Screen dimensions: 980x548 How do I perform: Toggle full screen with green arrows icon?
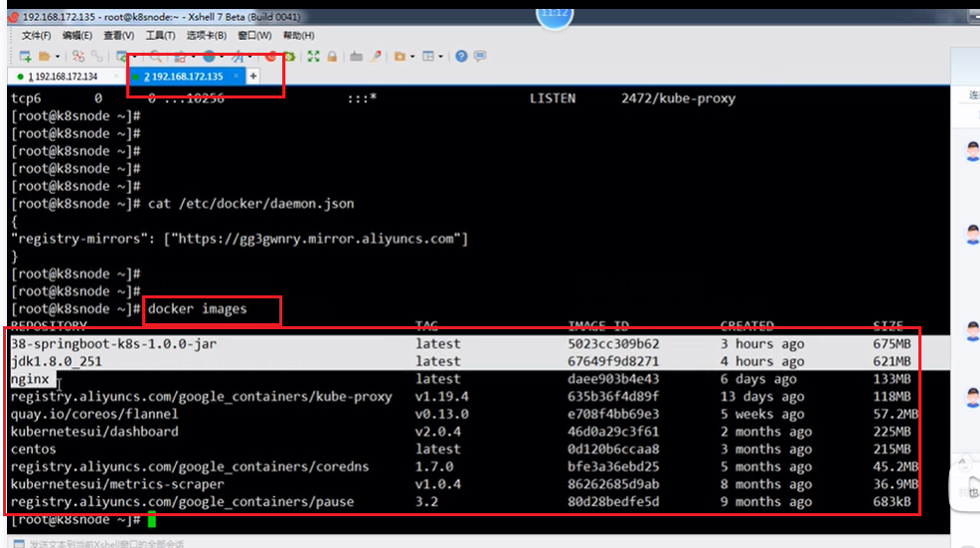313,57
